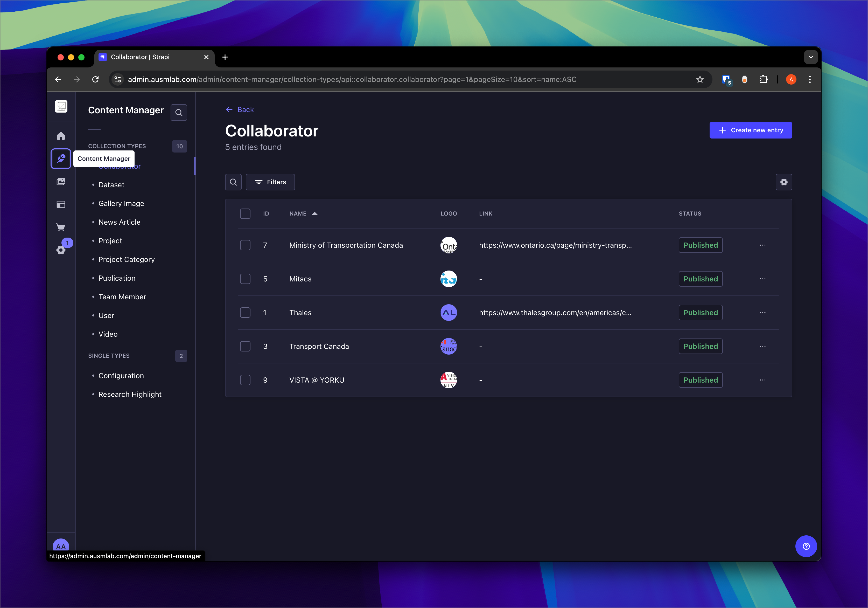The image size is (868, 608).
Task: Select the Mitacs row checkbox
Action: click(245, 279)
